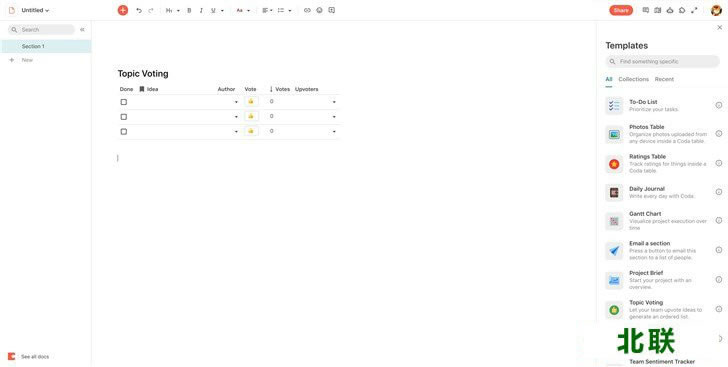
Task: Check the Done box in second row
Action: [x=124, y=117]
